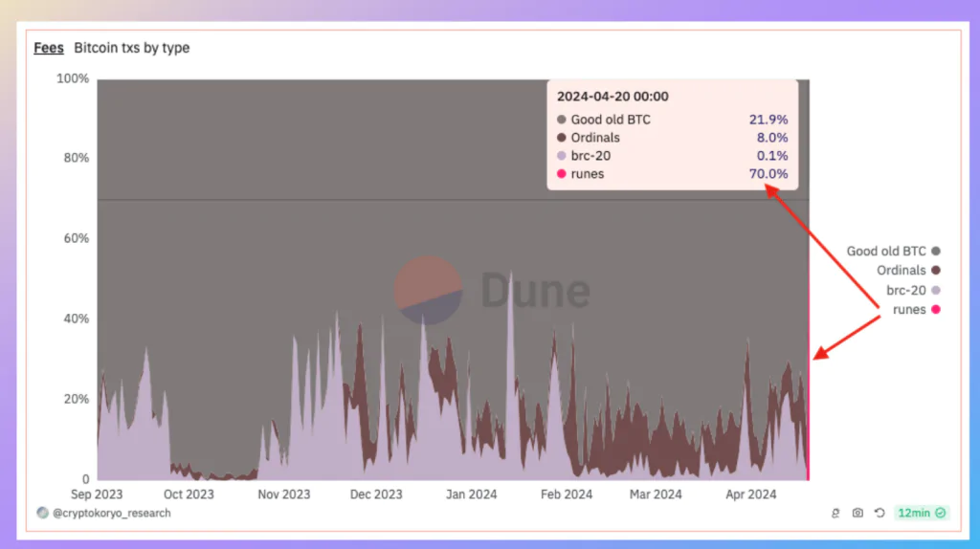Toggle the brc-20 legend series
This screenshot has width=980, height=549.
(913, 291)
